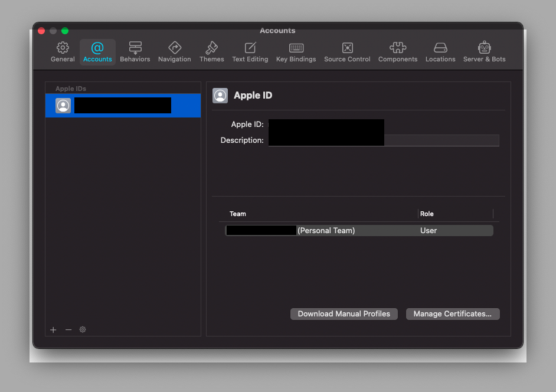Select the Personal Team row
Screen dimensions: 556x392
point(359,231)
